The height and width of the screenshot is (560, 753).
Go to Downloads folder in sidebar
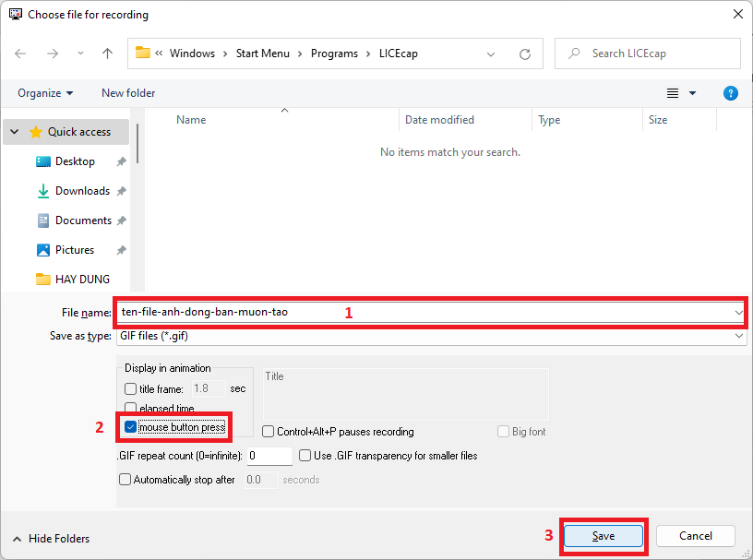coord(82,191)
